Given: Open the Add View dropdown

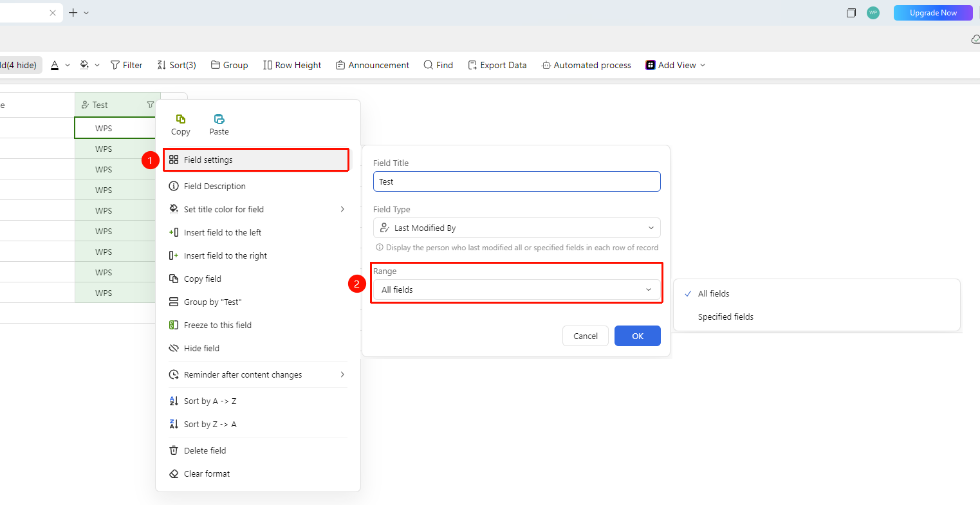Looking at the screenshot, I should (676, 65).
